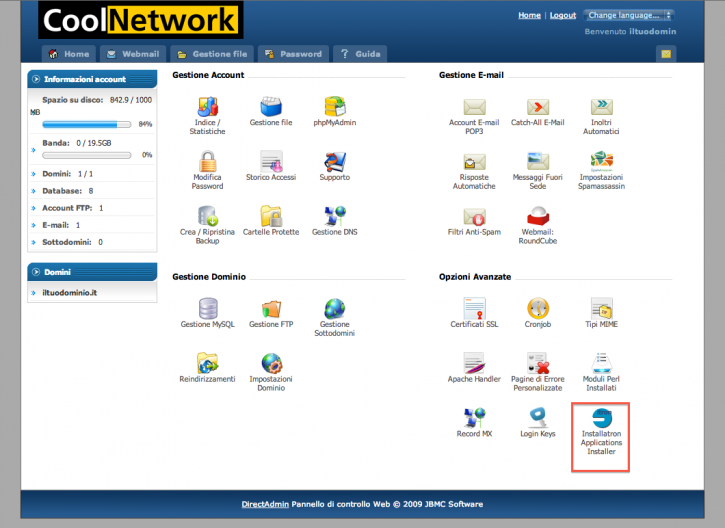Open Gestione MySQL database icon

(208, 309)
